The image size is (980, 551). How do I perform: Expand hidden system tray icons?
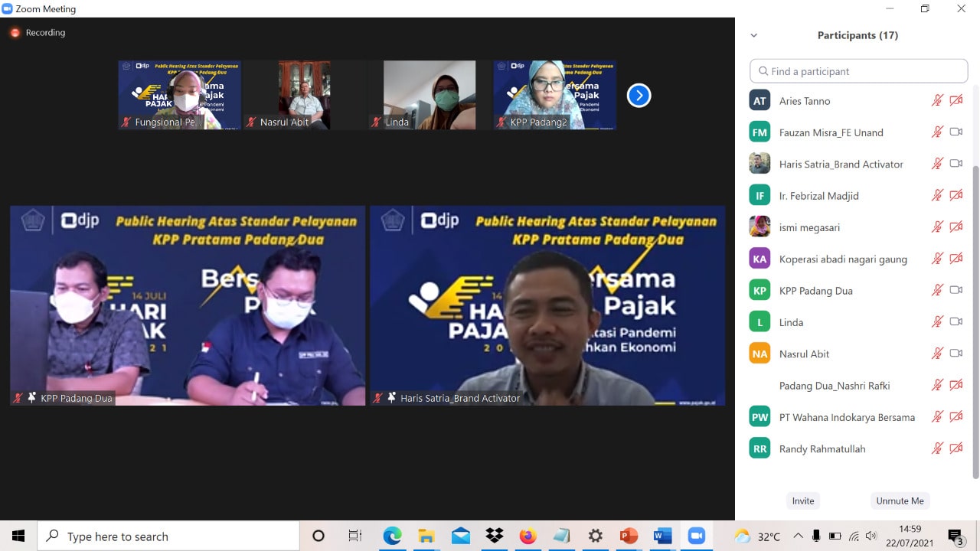tap(798, 536)
